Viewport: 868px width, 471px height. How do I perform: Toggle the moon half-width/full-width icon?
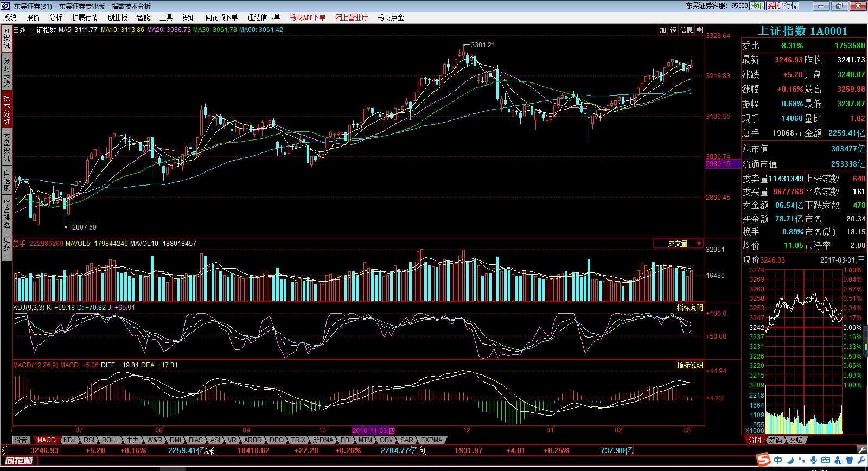790,460
